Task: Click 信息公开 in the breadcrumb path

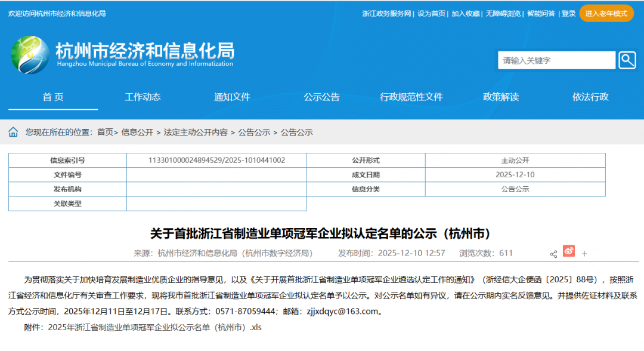Action: point(137,133)
